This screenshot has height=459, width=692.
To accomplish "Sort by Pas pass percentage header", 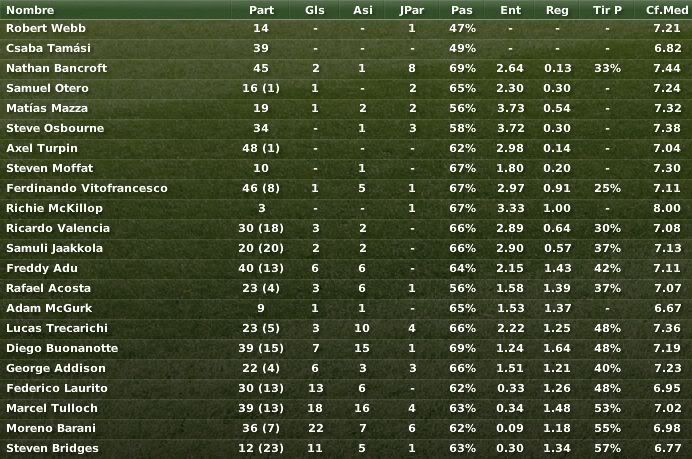I will (462, 10).
